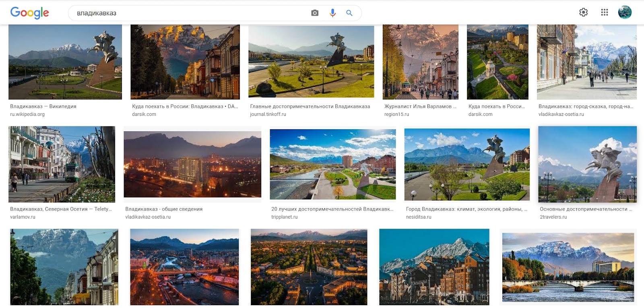Open Владикавказ - общие сведения title
Viewport: 644px width, 308px height.
(164, 209)
